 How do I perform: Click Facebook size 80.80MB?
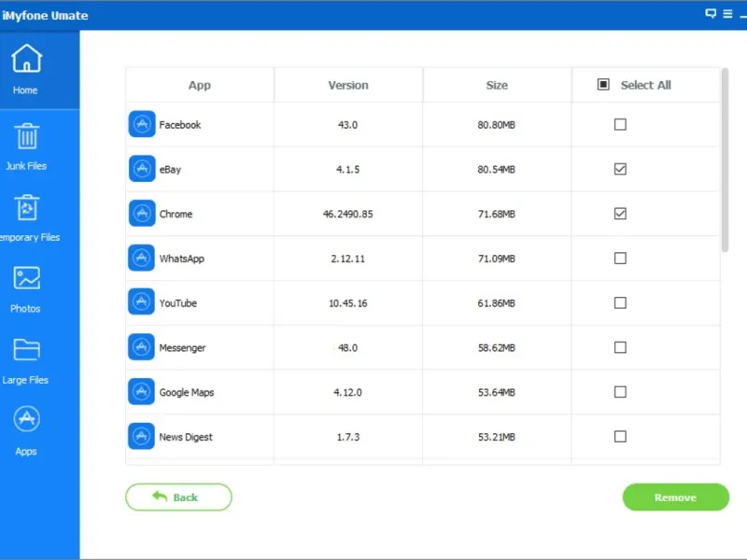[x=497, y=125]
